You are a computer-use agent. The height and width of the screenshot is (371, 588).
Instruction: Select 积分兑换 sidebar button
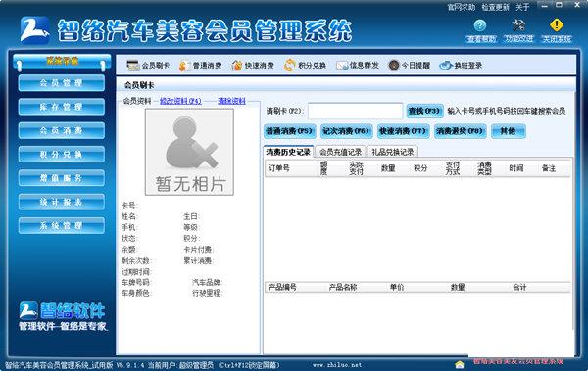[x=62, y=155]
